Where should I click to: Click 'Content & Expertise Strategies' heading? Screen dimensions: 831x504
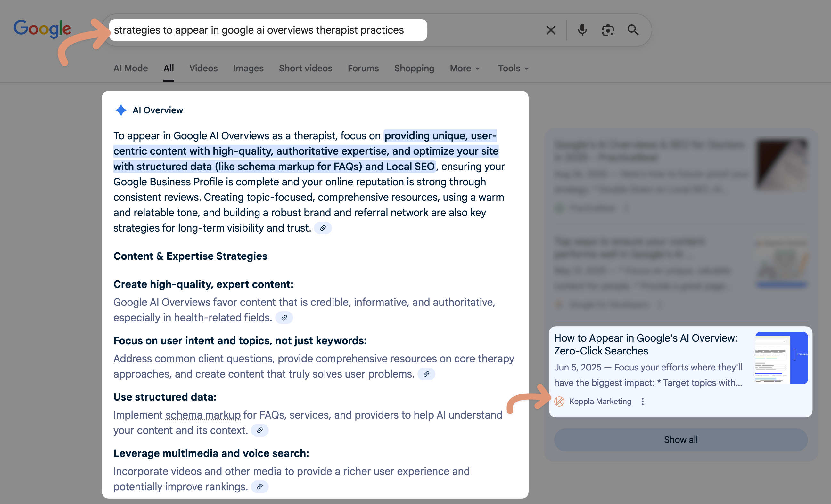point(190,256)
